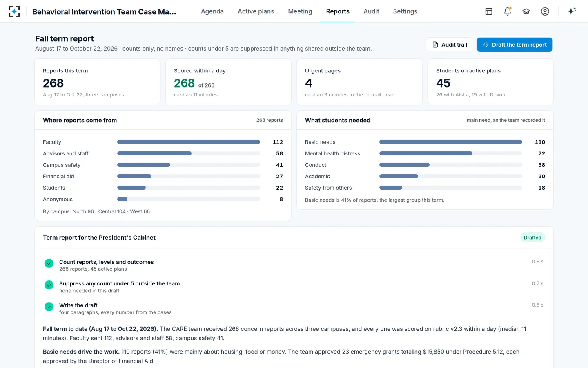Click the Students on active plans value 45
The width and height of the screenshot is (588, 368).
pos(443,83)
